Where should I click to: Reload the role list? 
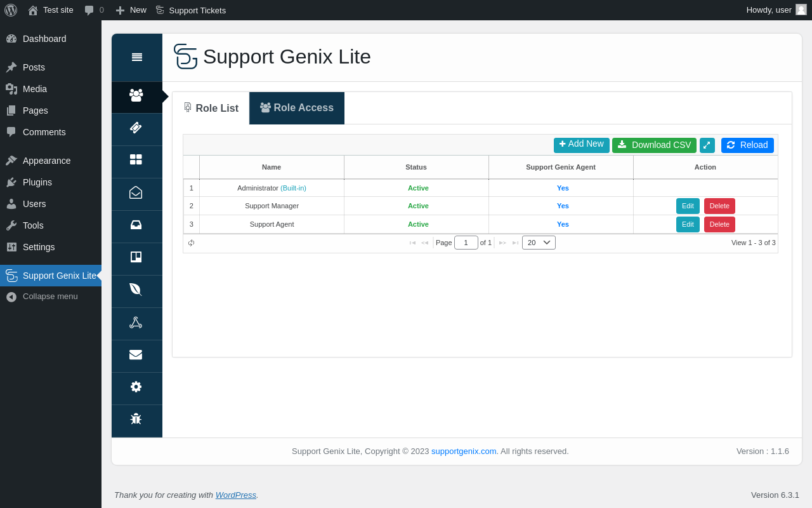coord(747,145)
